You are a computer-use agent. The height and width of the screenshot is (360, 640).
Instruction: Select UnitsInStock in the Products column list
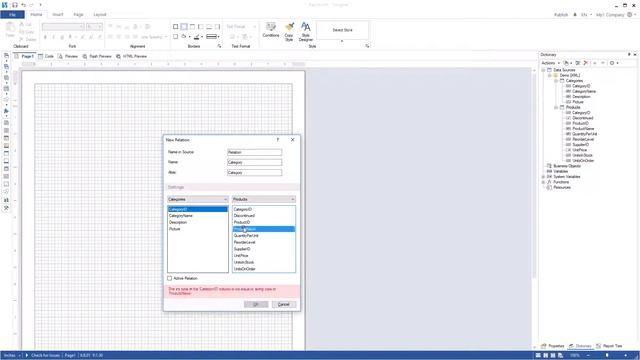[x=264, y=262]
